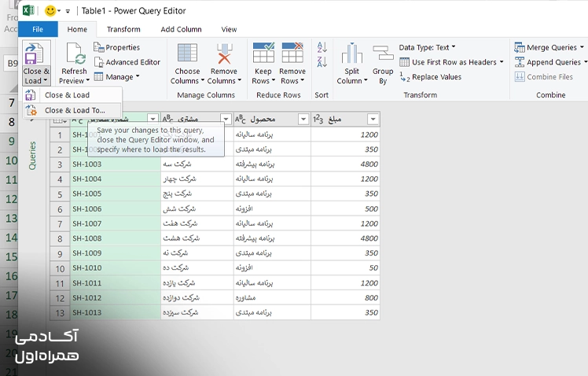
Task: Open filter dropdown for مشتری column
Action: coord(226,120)
